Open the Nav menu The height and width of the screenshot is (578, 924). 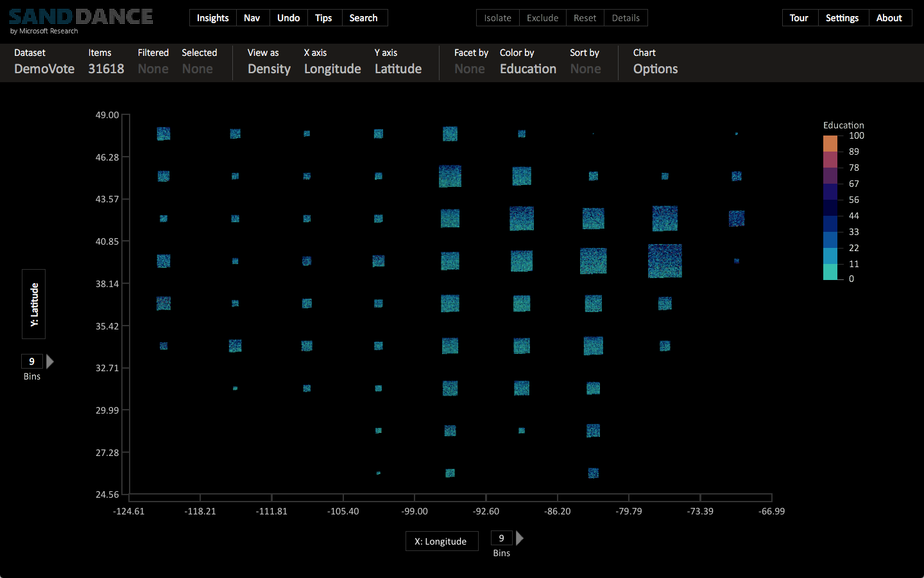[252, 18]
